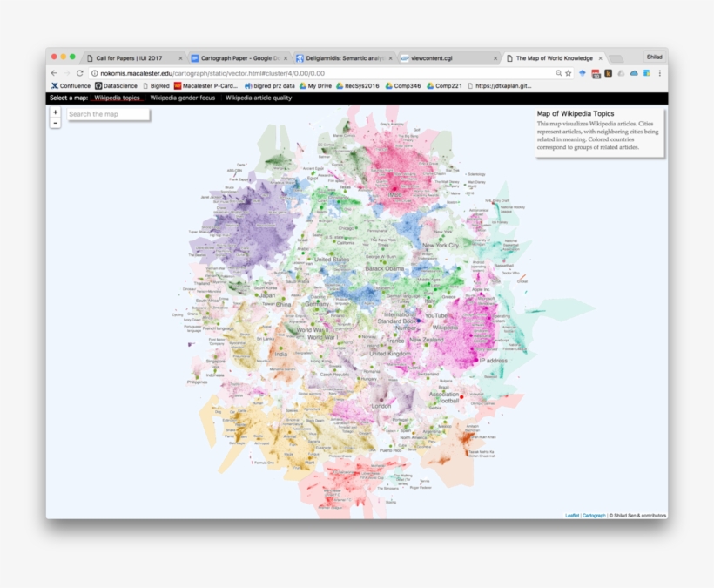Viewport: 714px width, 588px height.
Task: Open the BigRed bookmark
Action: coord(156,85)
